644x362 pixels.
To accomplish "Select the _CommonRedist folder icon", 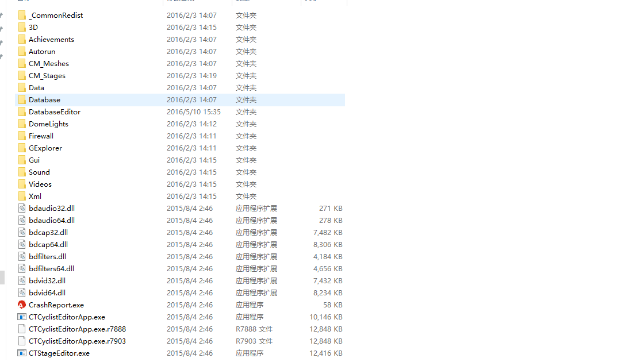I will click(22, 15).
